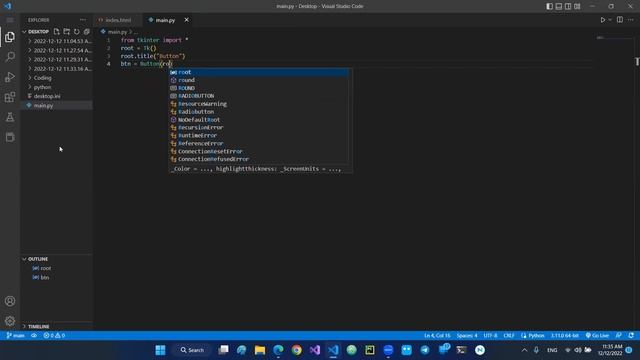Open desktop.ini file in Explorer
This screenshot has height=360, width=640.
click(x=57, y=96)
